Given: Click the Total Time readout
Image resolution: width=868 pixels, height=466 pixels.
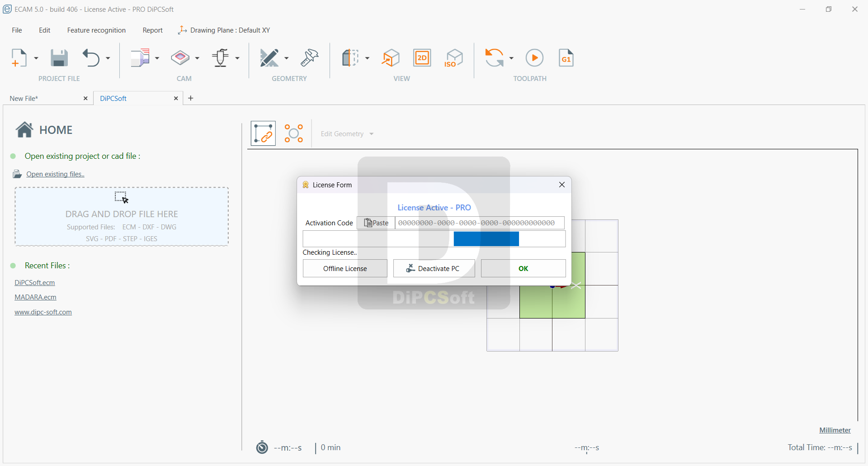Looking at the screenshot, I should click(820, 447).
